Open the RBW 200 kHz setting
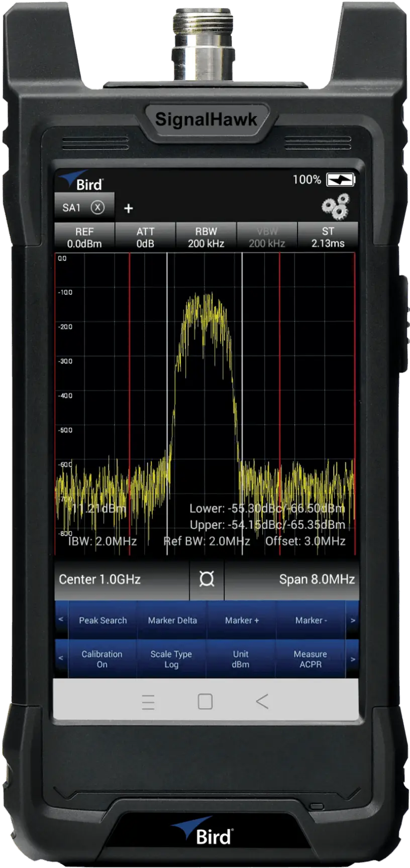The width and height of the screenshot is (410, 868). click(206, 237)
